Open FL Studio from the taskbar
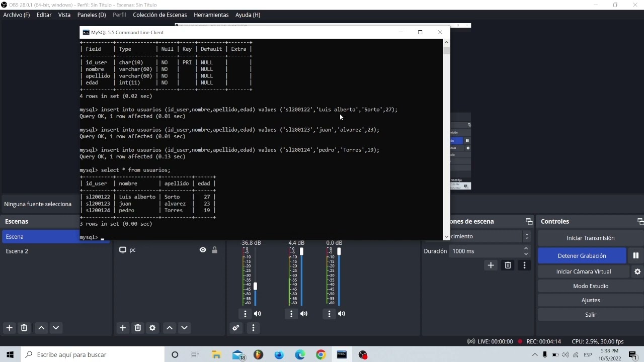644x362 pixels. pos(258,355)
